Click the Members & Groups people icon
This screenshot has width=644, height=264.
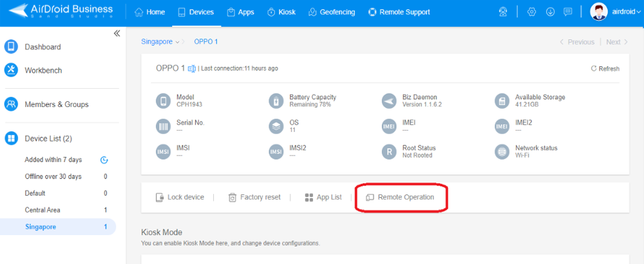coord(11,104)
